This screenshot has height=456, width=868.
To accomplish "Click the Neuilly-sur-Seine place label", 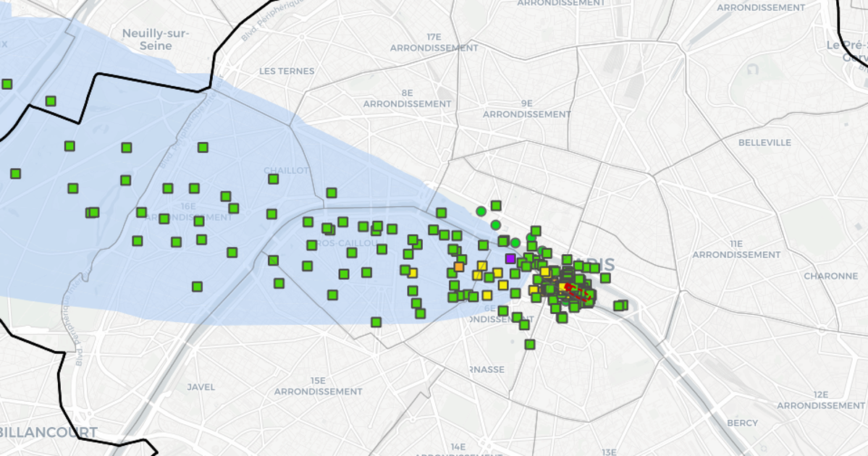I will click(x=156, y=40).
